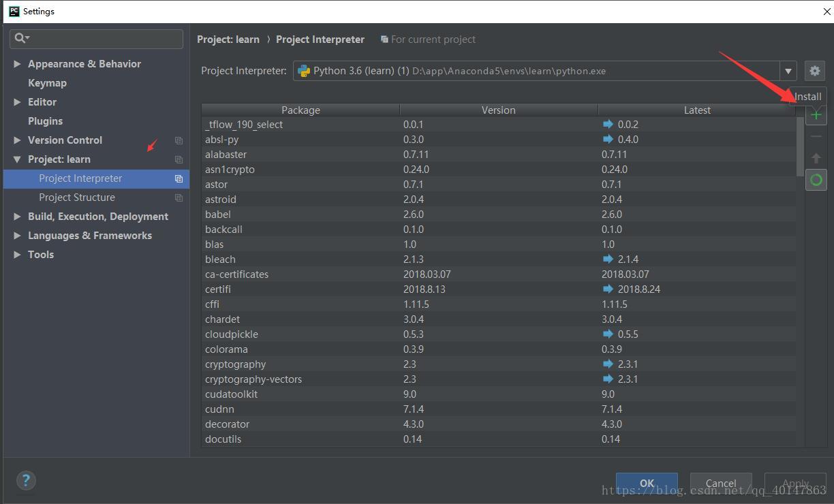Collapse the Project: learn section
Image resolution: width=834 pixels, height=504 pixels.
17,159
